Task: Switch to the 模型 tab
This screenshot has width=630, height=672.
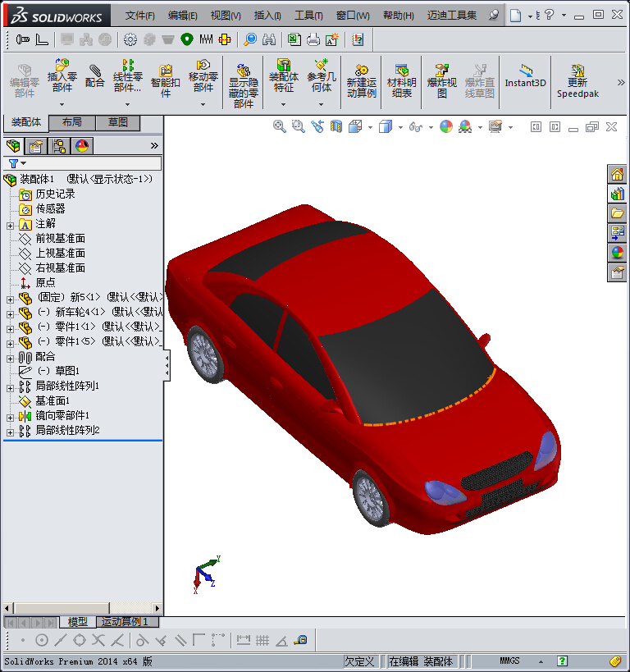Action: point(78,621)
